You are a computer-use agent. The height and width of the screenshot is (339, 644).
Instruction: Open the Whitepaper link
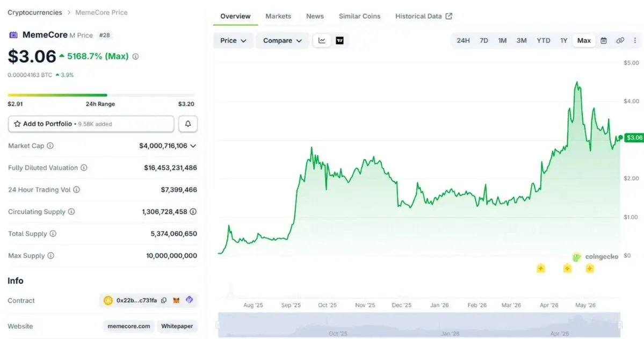(177, 326)
